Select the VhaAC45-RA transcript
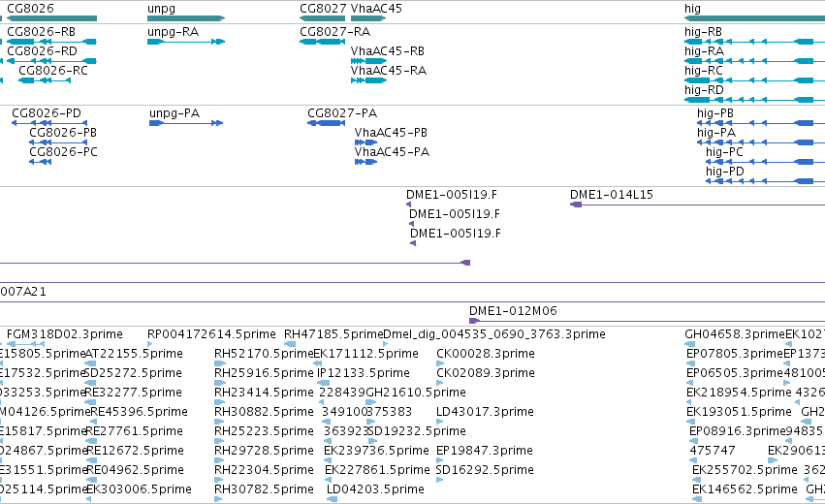This screenshot has width=825, height=504. tap(368, 80)
